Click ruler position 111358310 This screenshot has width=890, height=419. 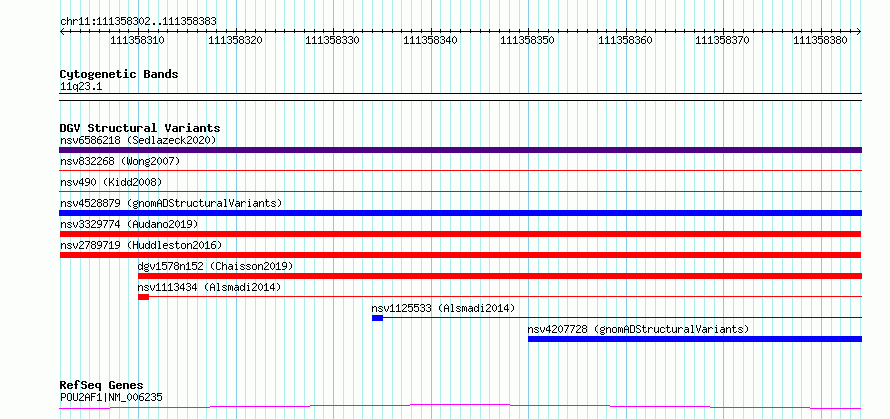click(137, 40)
